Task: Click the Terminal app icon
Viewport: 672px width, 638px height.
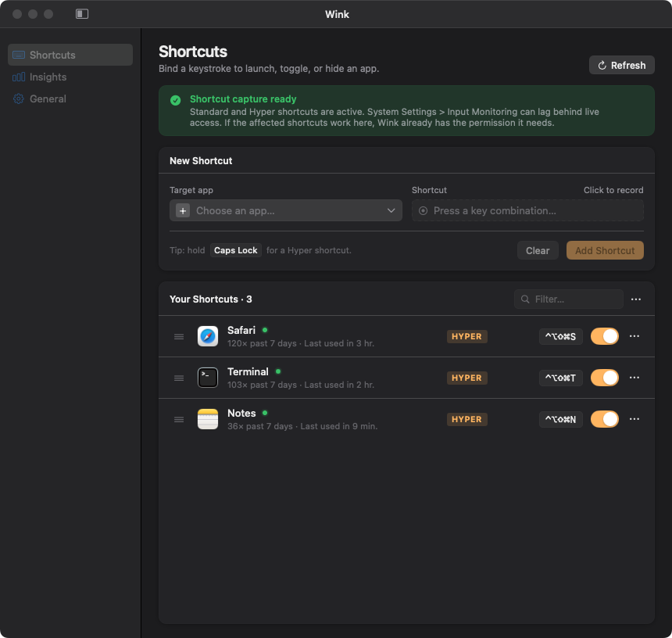Action: (208, 378)
